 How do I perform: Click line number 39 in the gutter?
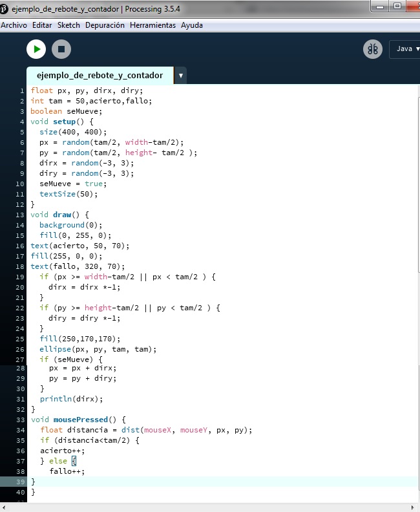(x=21, y=482)
